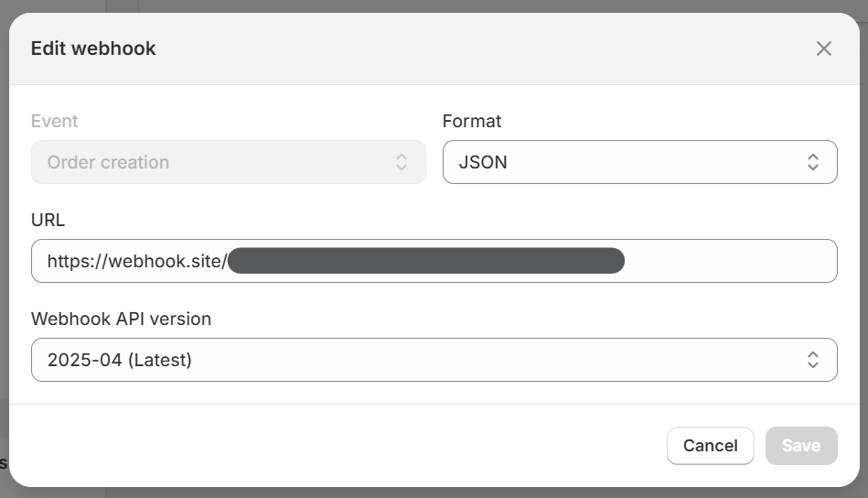Click the Save button
Screen dimensions: 868x498
[801, 446]
